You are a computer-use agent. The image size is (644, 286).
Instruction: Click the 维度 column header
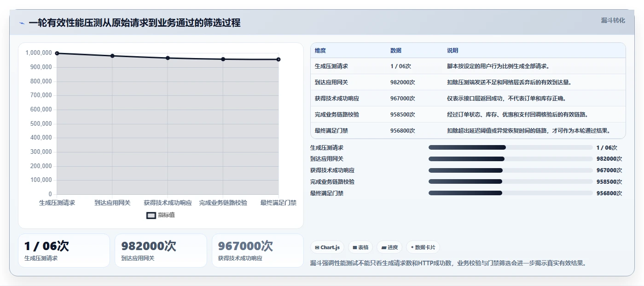pos(320,51)
